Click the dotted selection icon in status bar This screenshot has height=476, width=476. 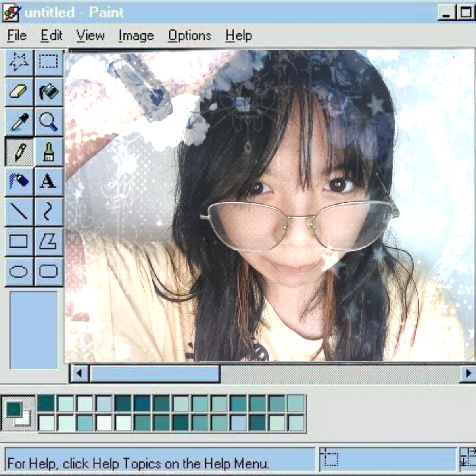point(329,458)
